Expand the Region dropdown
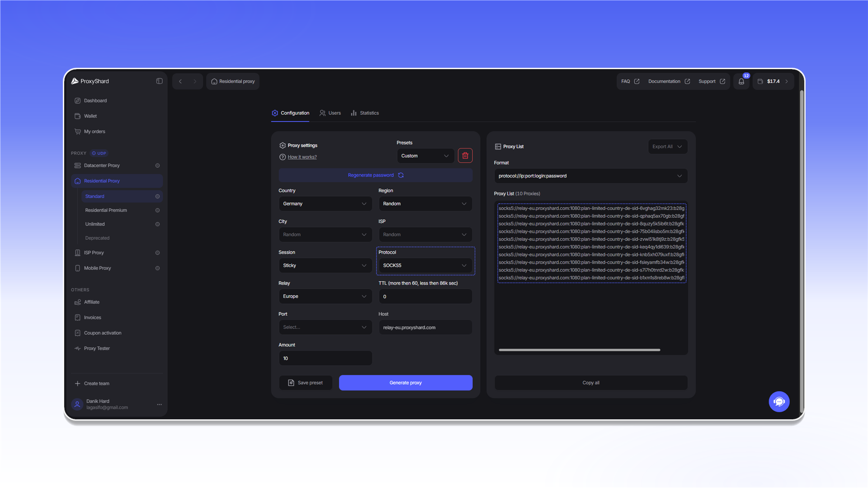This screenshot has width=868, height=488. 425,204
